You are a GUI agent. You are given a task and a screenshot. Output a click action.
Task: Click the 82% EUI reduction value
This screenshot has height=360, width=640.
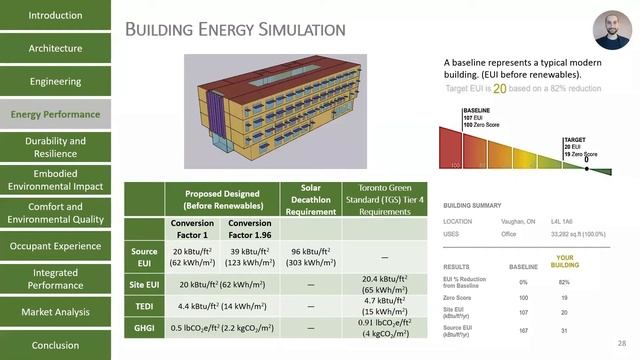[564, 282]
